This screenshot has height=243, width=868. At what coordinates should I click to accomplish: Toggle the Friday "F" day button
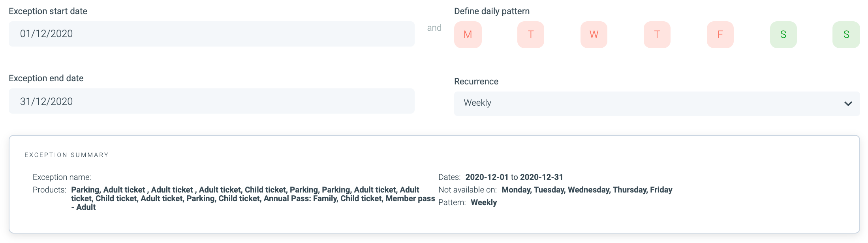point(720,35)
